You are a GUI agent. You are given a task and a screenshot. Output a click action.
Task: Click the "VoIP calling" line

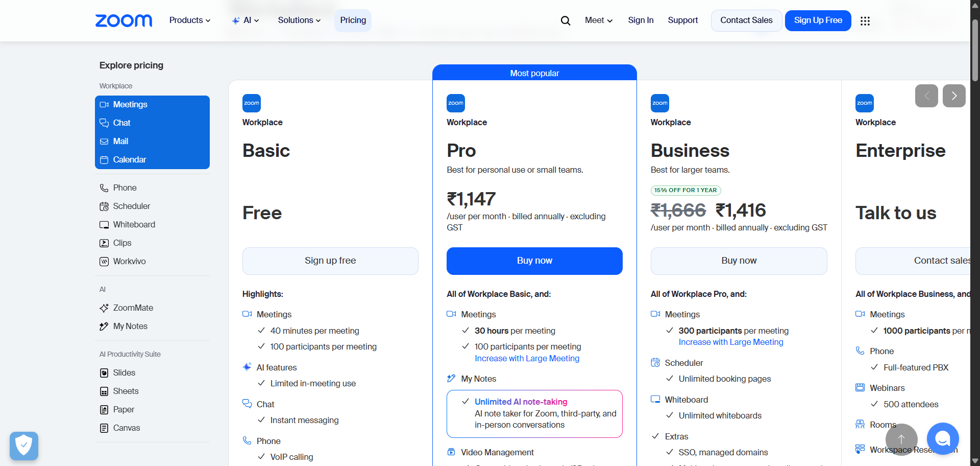(291, 457)
